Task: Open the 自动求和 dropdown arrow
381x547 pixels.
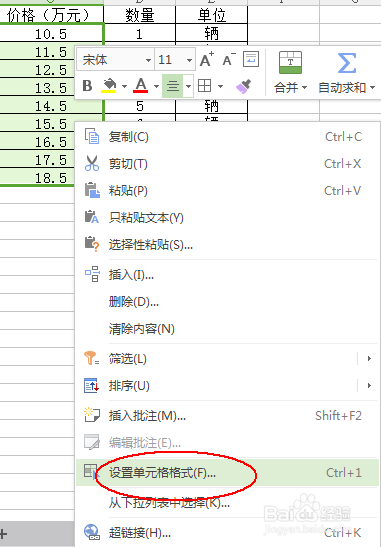Action: click(x=372, y=88)
